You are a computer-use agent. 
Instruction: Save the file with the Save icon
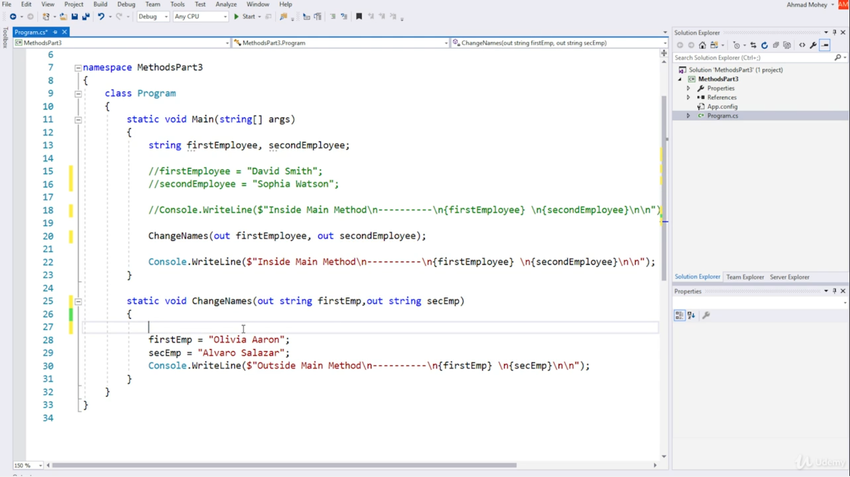tap(75, 17)
